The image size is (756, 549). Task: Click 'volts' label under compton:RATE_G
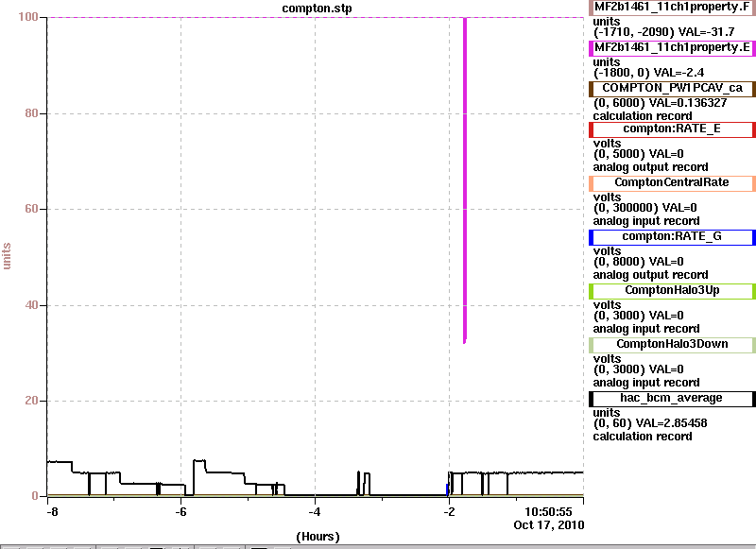[607, 251]
